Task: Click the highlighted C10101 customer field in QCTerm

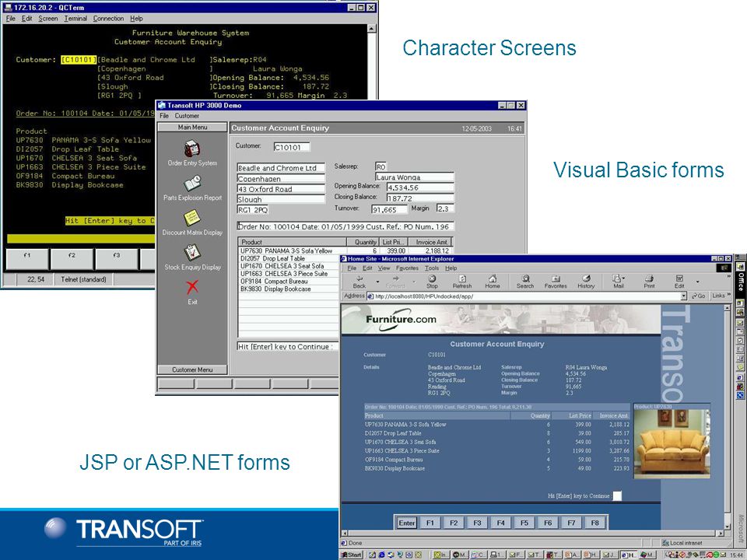Action: coord(79,60)
